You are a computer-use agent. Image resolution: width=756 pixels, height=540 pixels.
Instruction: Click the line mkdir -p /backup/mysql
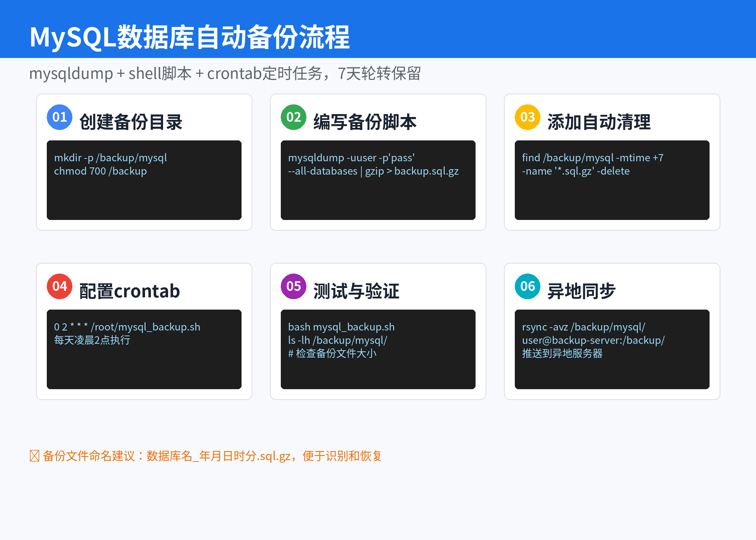tap(111, 158)
